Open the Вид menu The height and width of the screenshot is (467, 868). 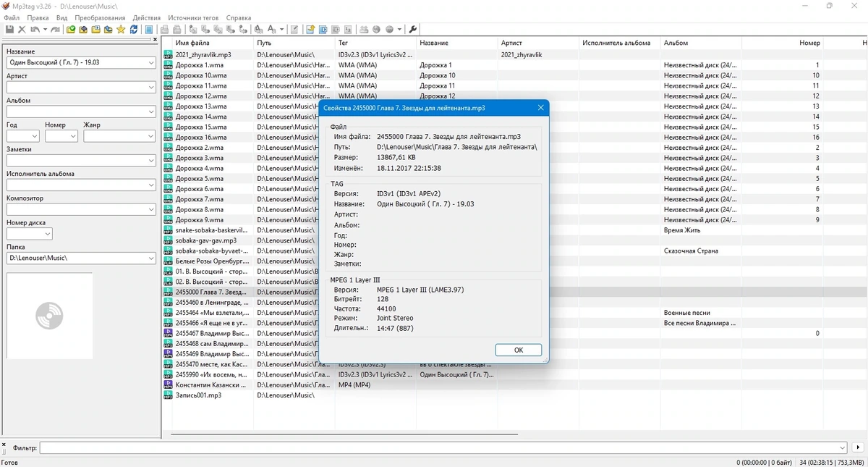[x=61, y=17]
